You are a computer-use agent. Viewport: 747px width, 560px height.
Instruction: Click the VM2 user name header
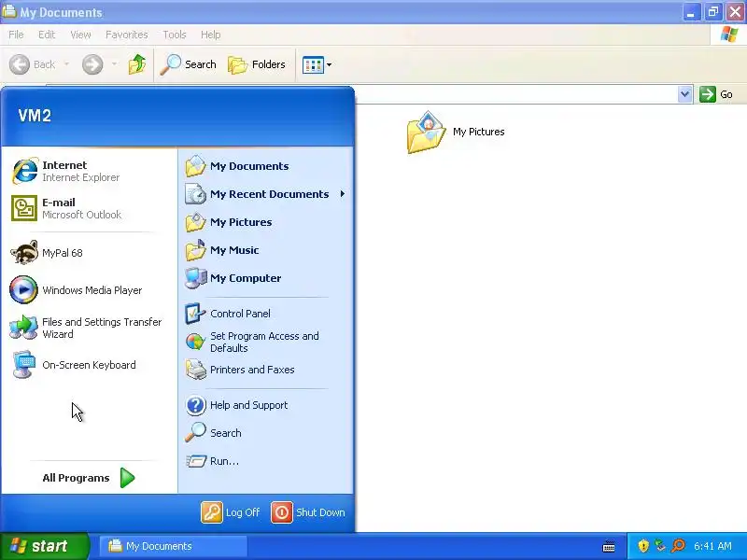pyautogui.click(x=35, y=116)
